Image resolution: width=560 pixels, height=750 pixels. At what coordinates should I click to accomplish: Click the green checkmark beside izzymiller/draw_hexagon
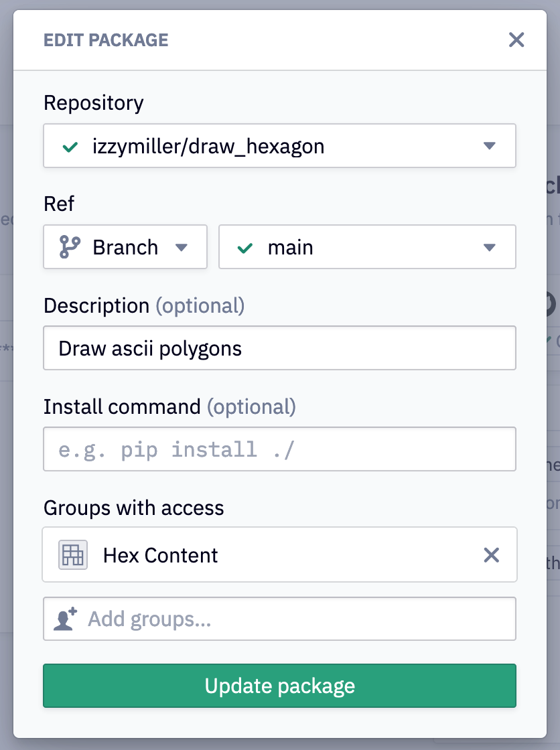(69, 145)
